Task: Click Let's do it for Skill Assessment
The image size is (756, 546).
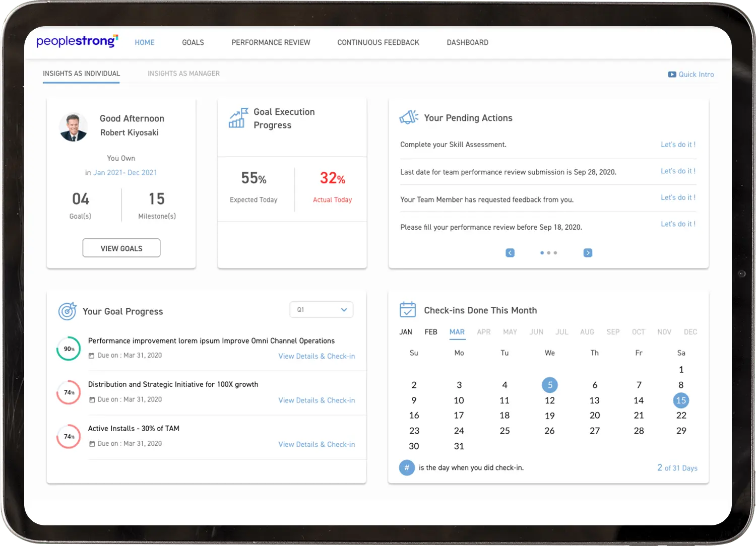Action: click(x=678, y=145)
